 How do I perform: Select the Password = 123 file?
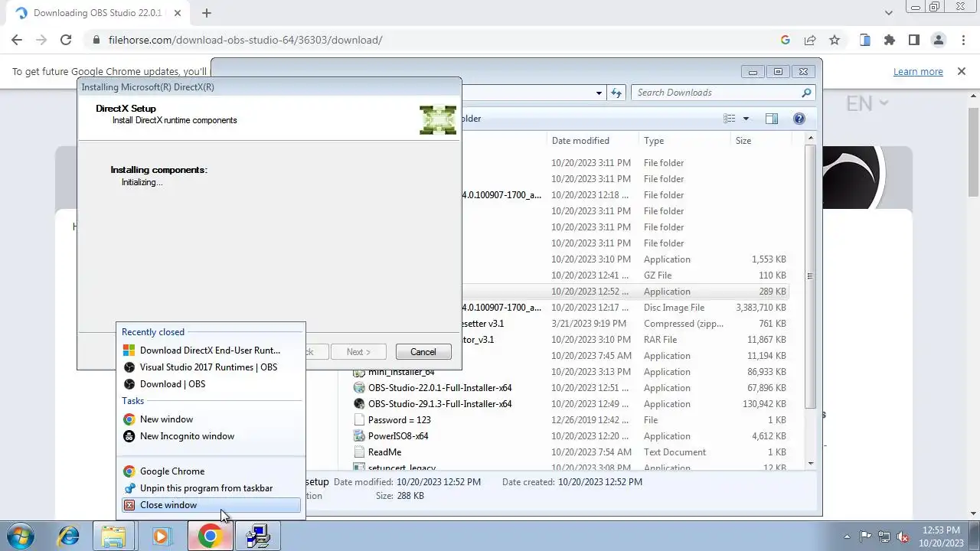coord(400,420)
